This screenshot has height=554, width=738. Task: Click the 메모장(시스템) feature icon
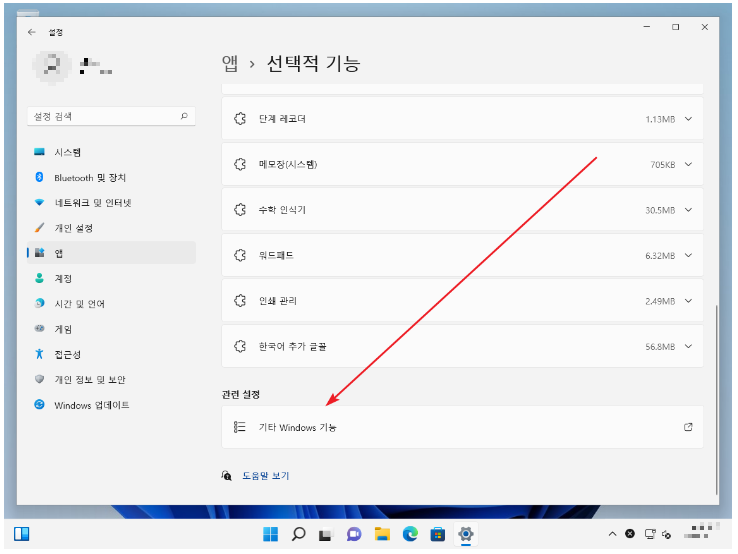tap(240, 164)
